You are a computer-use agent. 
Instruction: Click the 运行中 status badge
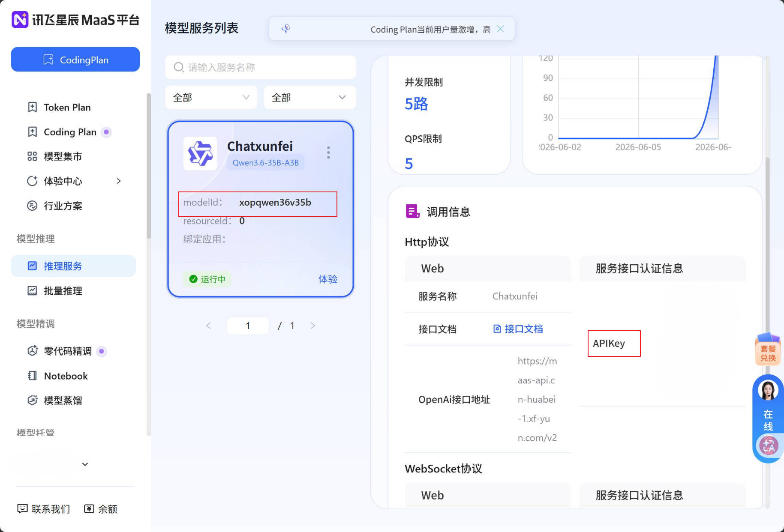207,279
